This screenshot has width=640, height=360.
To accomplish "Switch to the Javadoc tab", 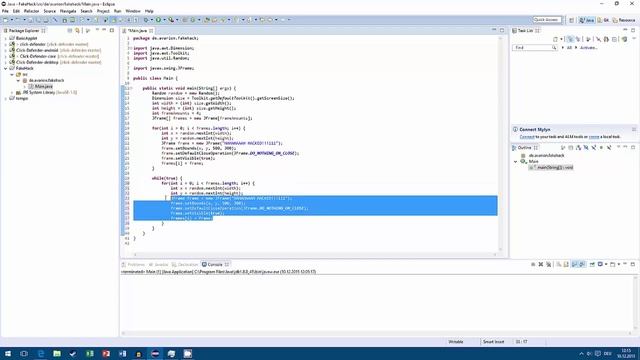I will [158, 264].
